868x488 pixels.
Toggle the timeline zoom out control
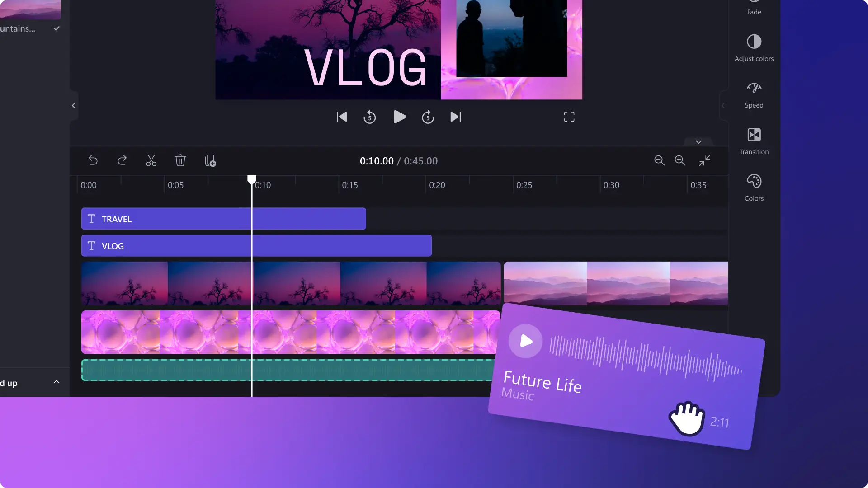coord(659,160)
